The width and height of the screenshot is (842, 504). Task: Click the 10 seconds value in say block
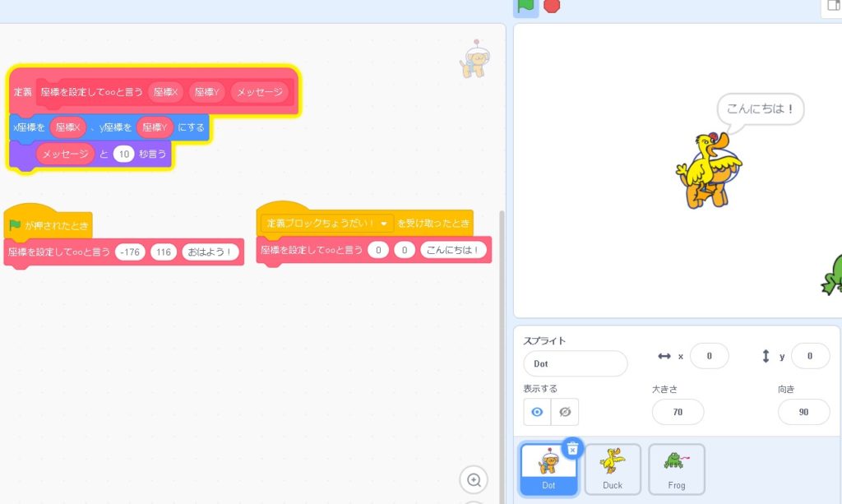point(123,154)
